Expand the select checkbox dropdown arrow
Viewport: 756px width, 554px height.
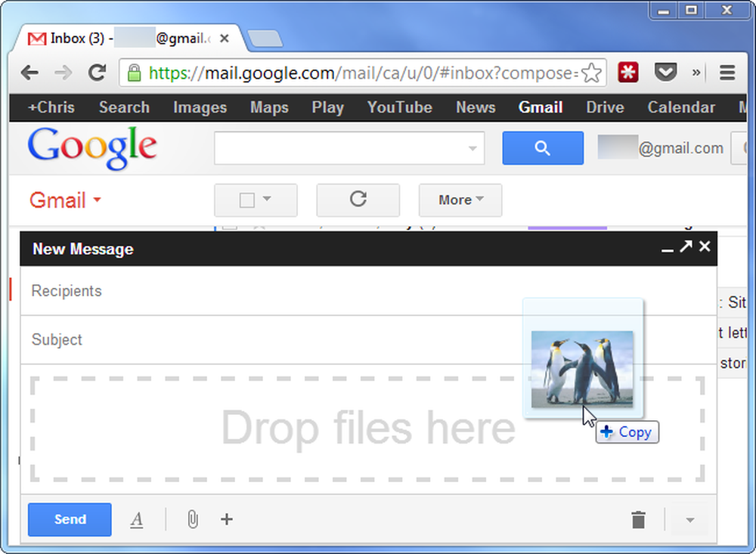tap(267, 198)
